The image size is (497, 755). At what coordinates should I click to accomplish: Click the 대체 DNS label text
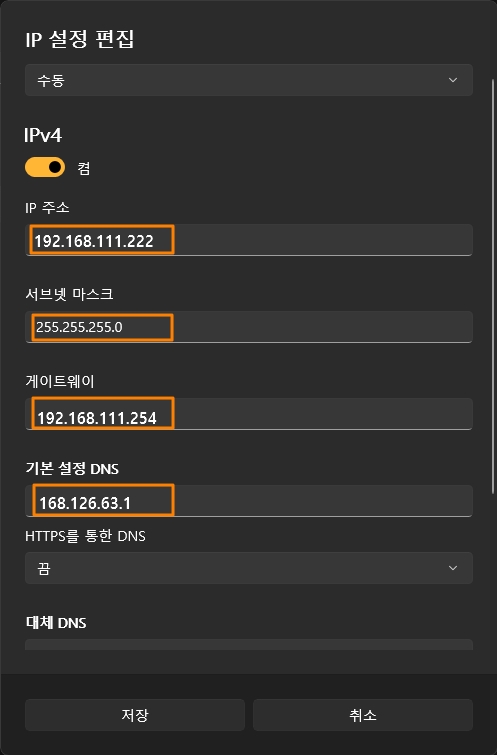[56, 623]
